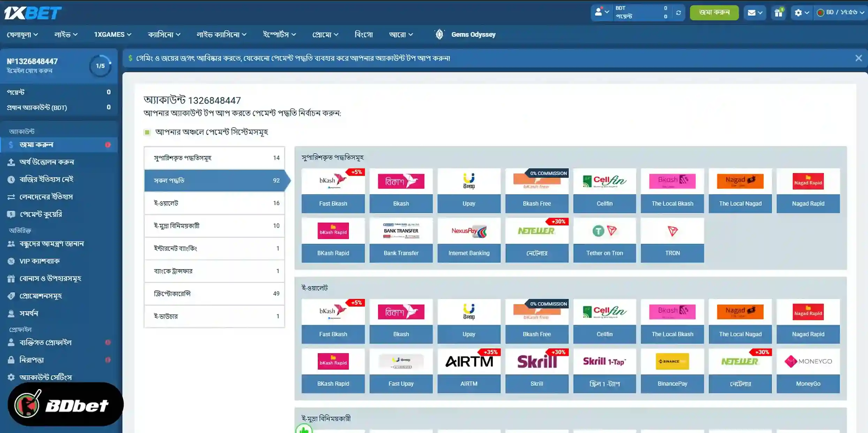
Task: Close the top-up notification banner
Action: point(858,58)
